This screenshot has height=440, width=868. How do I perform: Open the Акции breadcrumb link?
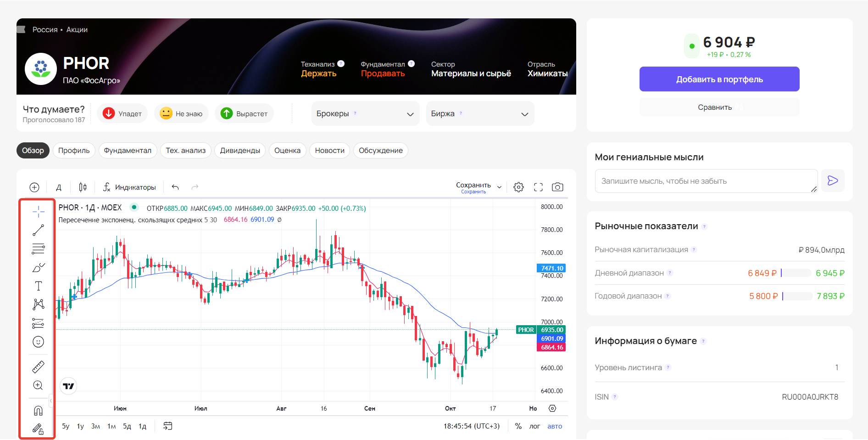click(77, 29)
